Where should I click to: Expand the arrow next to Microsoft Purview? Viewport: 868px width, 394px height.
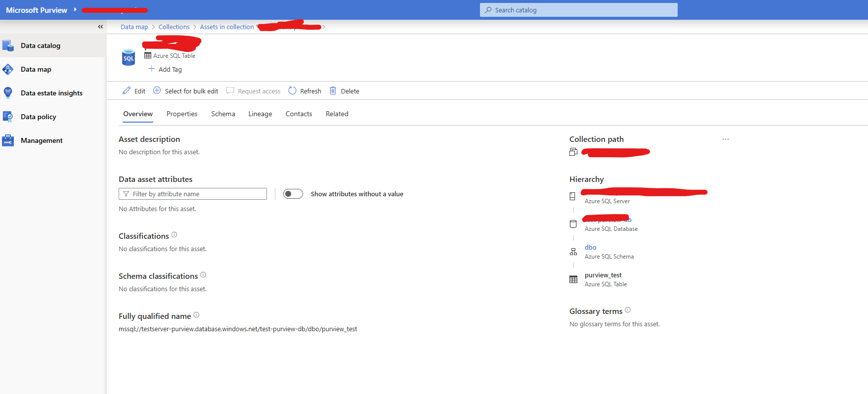(x=75, y=9)
